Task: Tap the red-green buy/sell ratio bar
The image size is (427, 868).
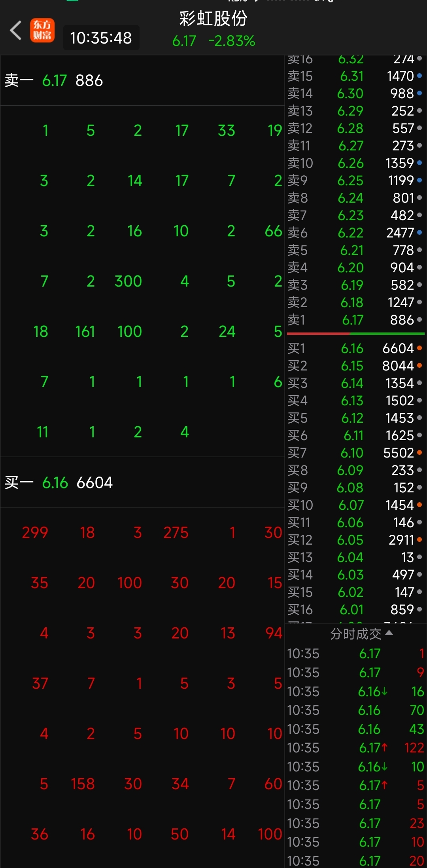Action: [355, 334]
